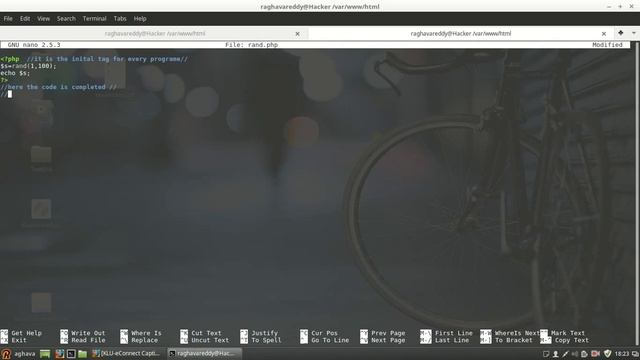
Task: Open the Terminal menu
Action: 94,19
